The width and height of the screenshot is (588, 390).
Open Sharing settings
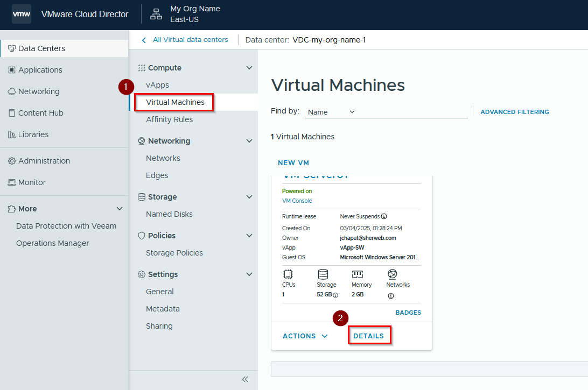pos(159,326)
